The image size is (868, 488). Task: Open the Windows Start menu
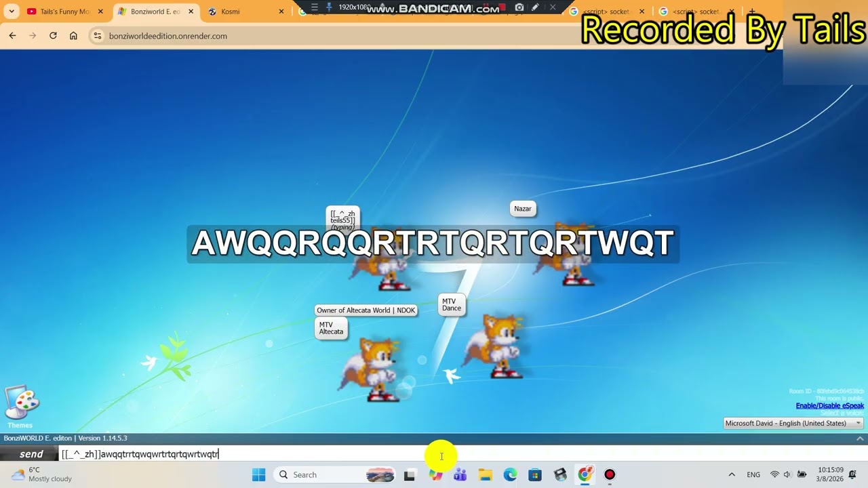pyautogui.click(x=259, y=475)
